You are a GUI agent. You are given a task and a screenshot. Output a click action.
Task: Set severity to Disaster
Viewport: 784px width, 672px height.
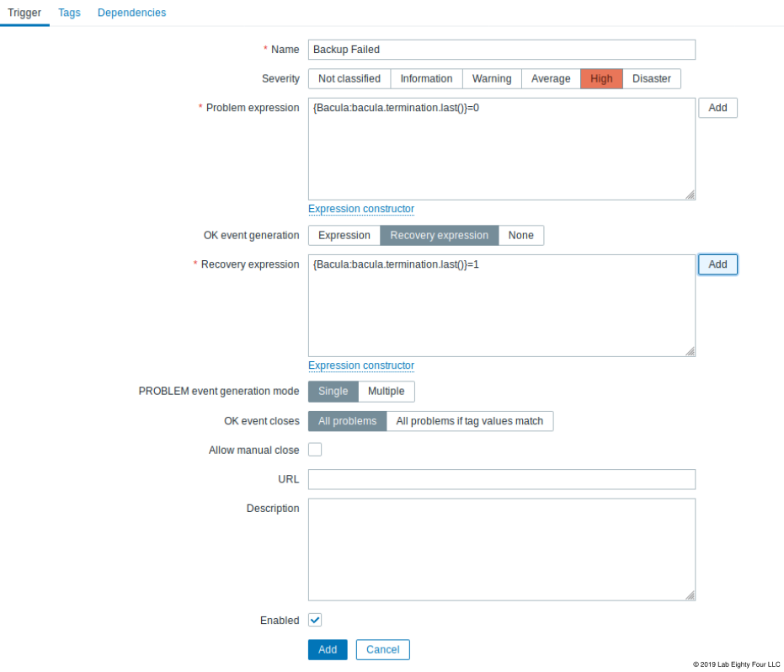[x=652, y=78]
